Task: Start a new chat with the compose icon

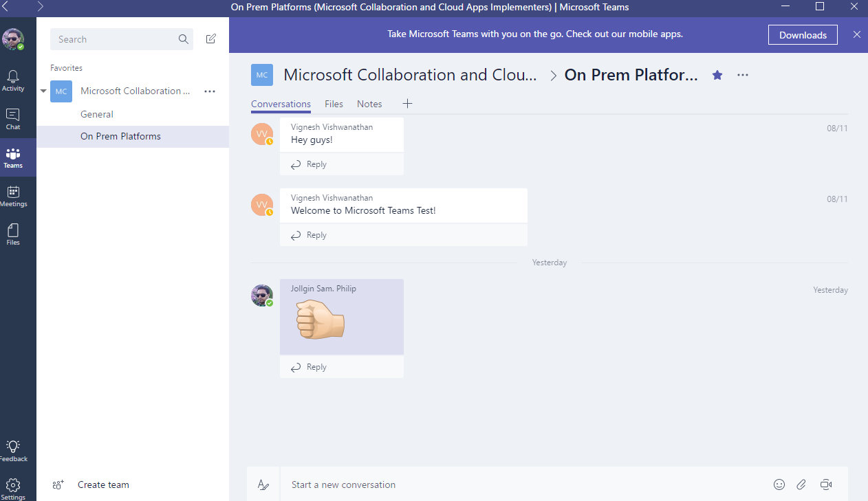Action: pos(211,38)
